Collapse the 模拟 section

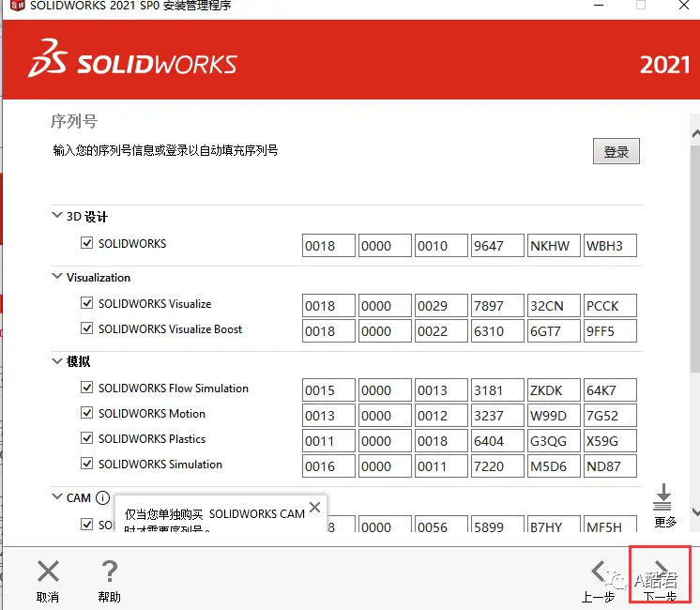(x=56, y=360)
